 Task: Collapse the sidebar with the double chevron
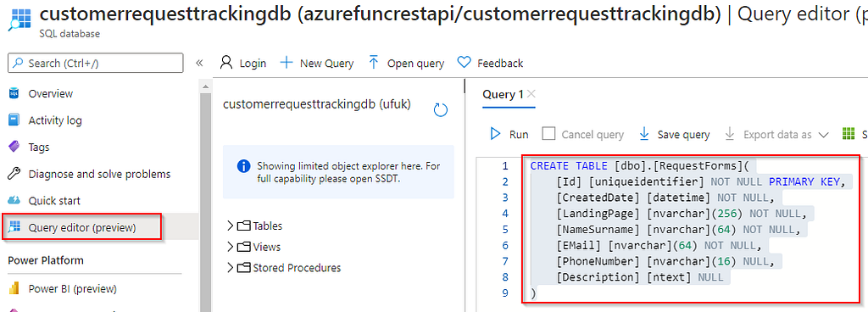[x=200, y=63]
